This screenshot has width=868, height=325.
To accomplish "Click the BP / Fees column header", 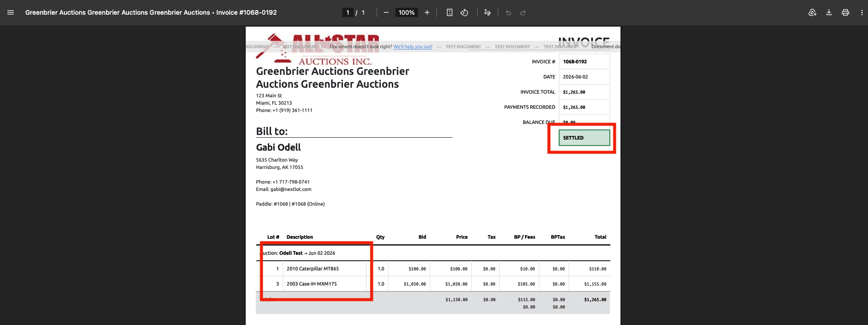I will point(524,237).
